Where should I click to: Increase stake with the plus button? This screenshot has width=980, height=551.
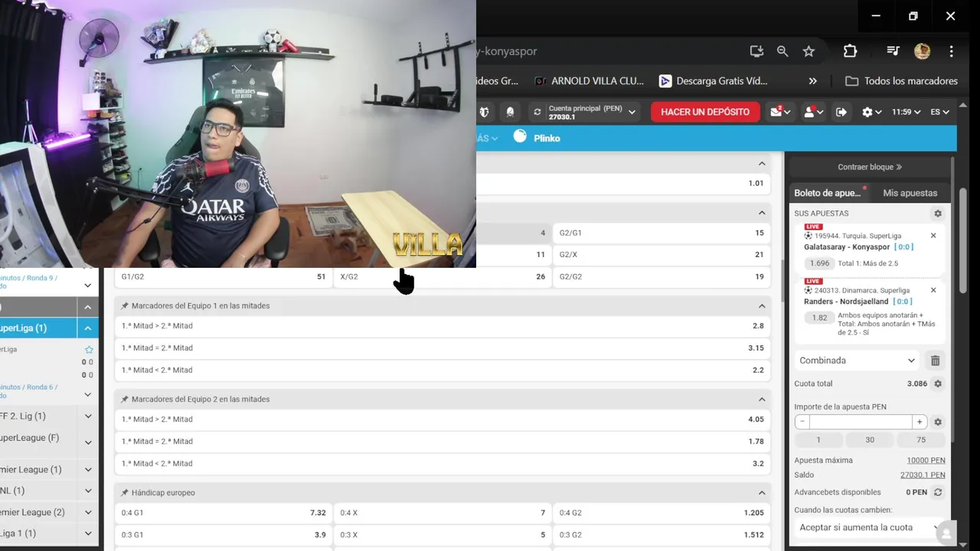click(x=920, y=422)
